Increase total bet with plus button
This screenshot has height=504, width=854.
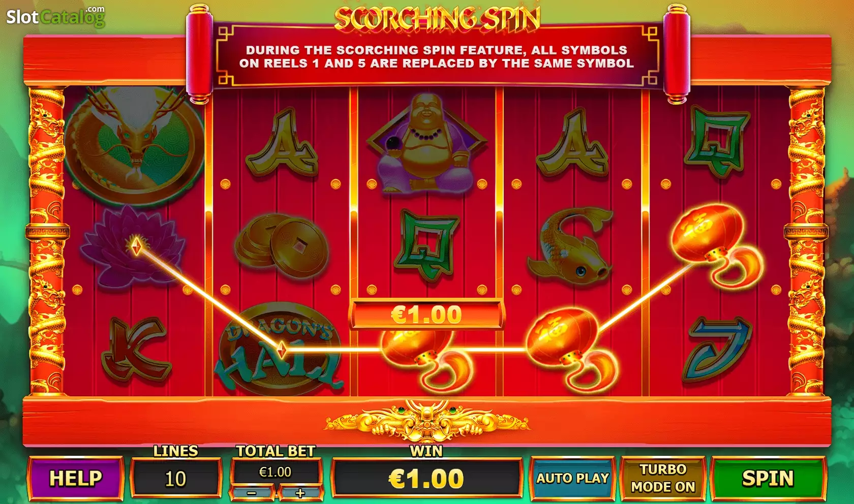coord(300,493)
